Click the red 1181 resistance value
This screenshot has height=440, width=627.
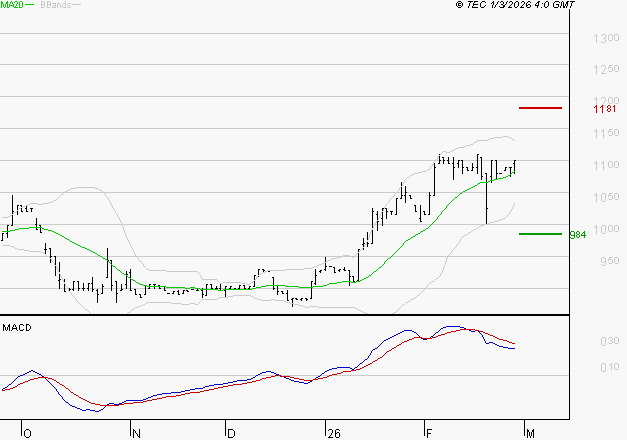[605, 109]
